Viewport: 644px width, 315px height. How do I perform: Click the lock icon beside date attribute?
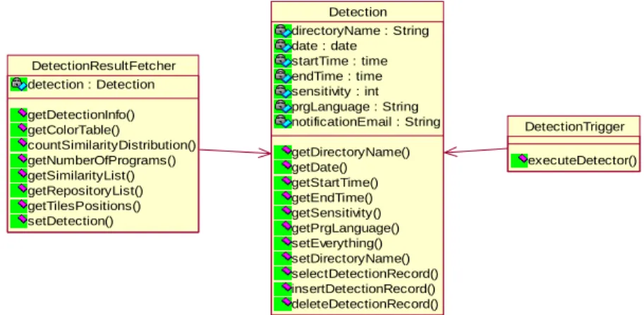283,46
